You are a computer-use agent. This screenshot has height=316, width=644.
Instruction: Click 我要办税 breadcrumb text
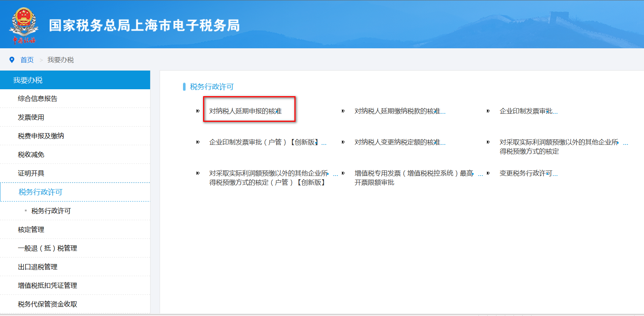[x=61, y=60]
